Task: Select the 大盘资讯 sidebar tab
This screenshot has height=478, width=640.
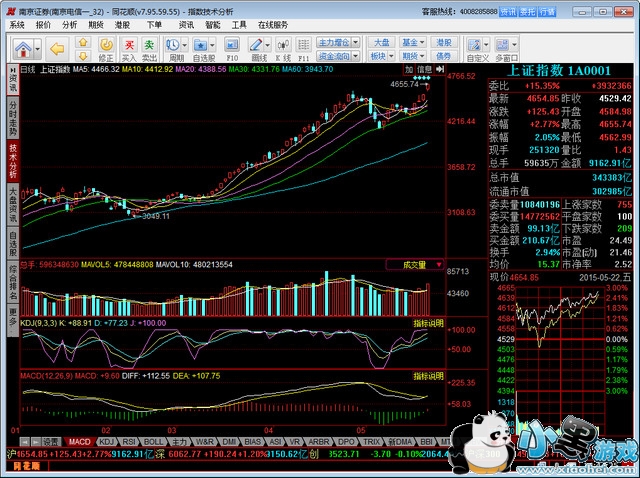Action: (13, 204)
